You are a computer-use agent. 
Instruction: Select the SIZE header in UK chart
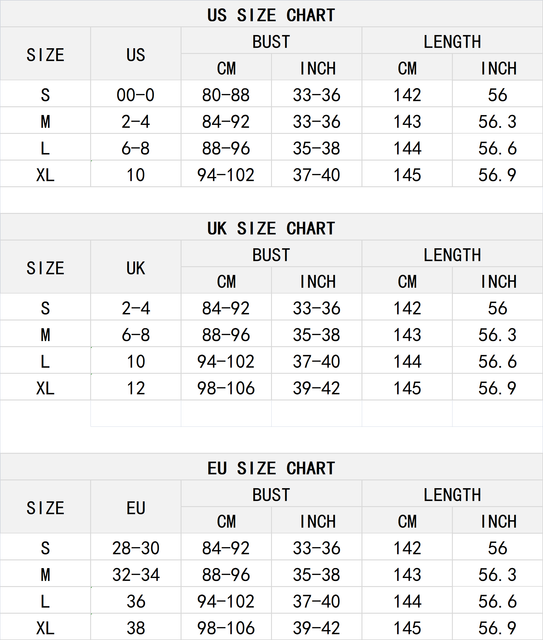pos(45,268)
